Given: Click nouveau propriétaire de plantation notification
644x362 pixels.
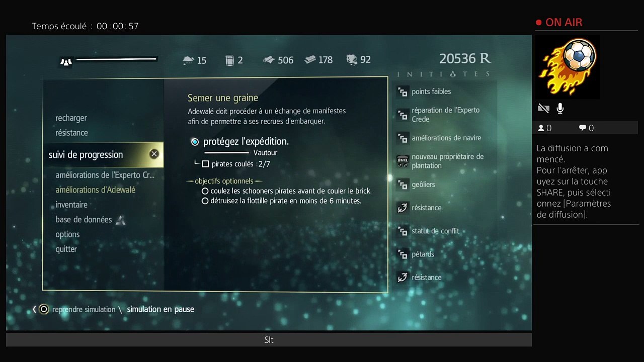Looking at the screenshot, I should point(448,161).
